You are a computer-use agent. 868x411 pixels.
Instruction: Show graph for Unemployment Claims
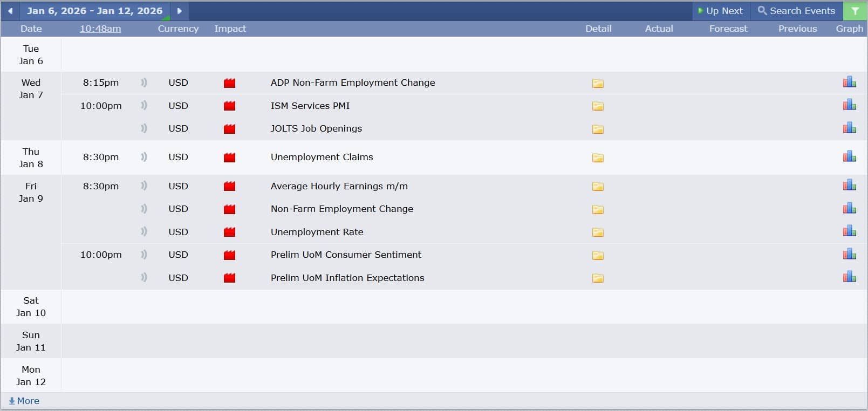[x=849, y=157]
